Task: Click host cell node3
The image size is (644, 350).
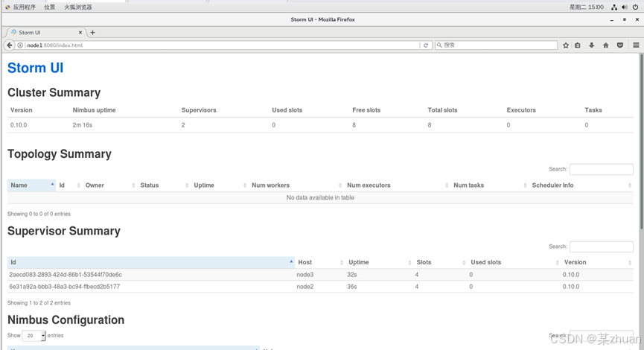Action: tap(305, 275)
